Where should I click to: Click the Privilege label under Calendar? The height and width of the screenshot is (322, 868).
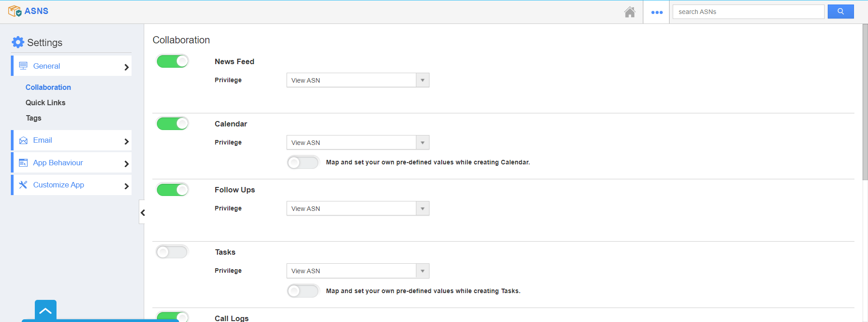[x=228, y=142]
